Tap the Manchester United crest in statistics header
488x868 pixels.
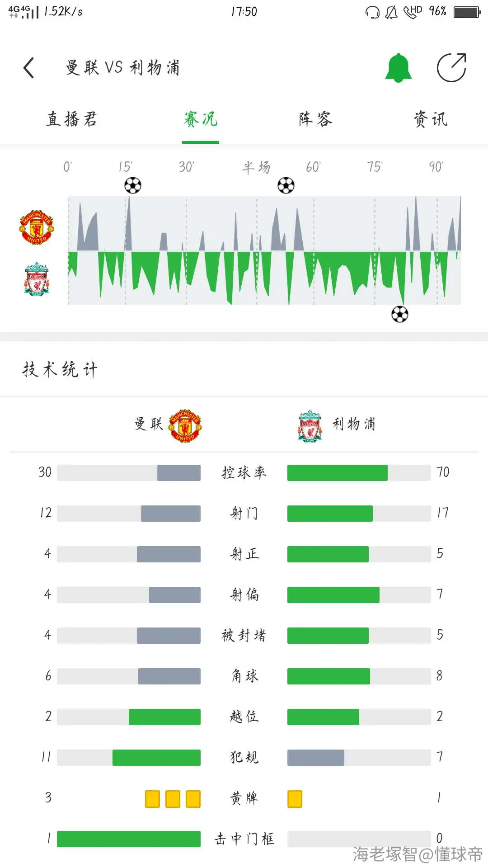pyautogui.click(x=185, y=425)
